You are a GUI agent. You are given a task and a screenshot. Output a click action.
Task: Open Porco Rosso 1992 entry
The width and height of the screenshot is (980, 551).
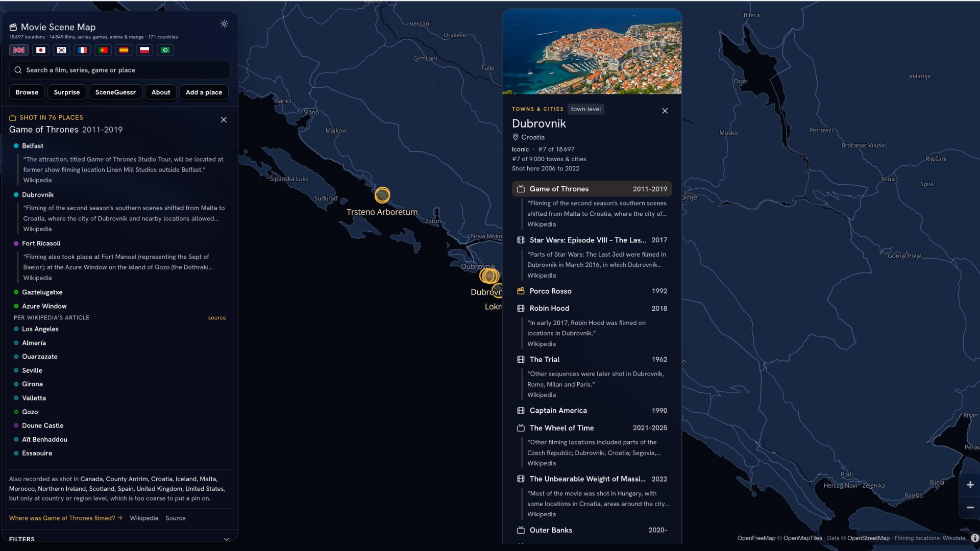tap(592, 291)
